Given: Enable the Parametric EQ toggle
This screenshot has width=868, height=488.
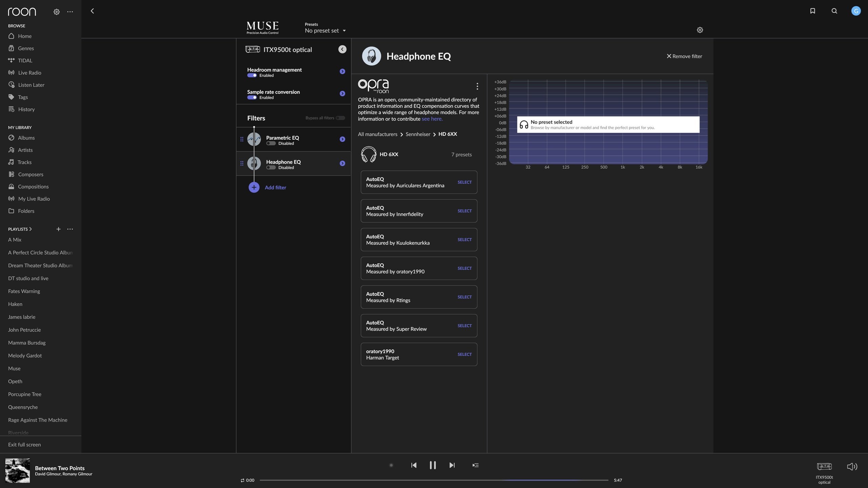Looking at the screenshot, I should [271, 143].
